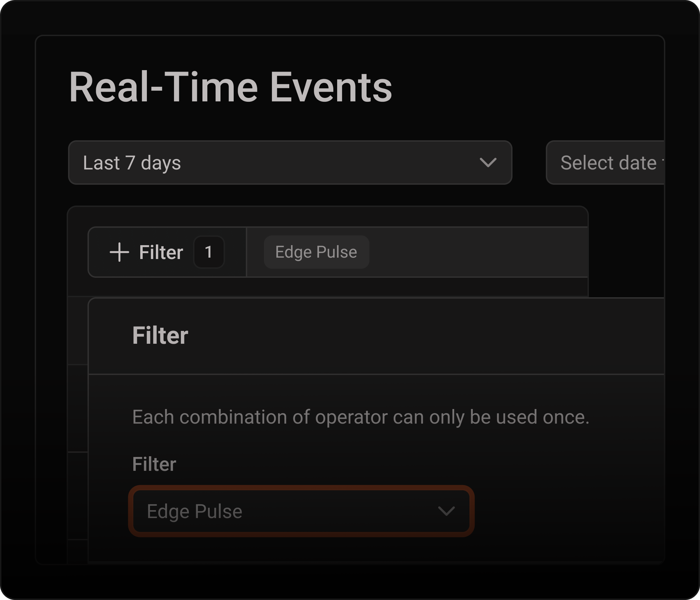Click the Real-Time Events heading
The height and width of the screenshot is (600, 700).
[231, 87]
